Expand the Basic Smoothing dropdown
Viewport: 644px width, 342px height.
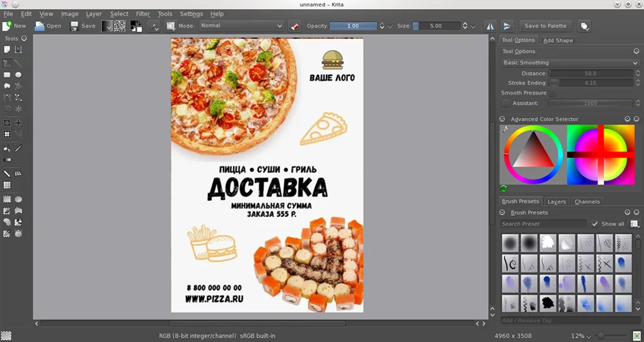569,63
